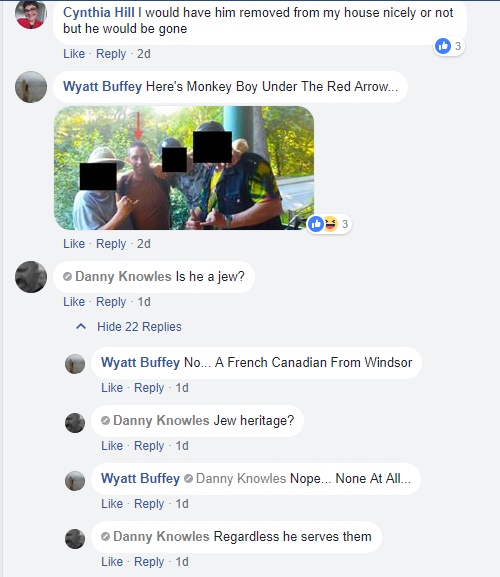The width and height of the screenshot is (500, 577).
Task: Click the like reaction icon on Cynthia Hill's comment
Action: tap(443, 46)
